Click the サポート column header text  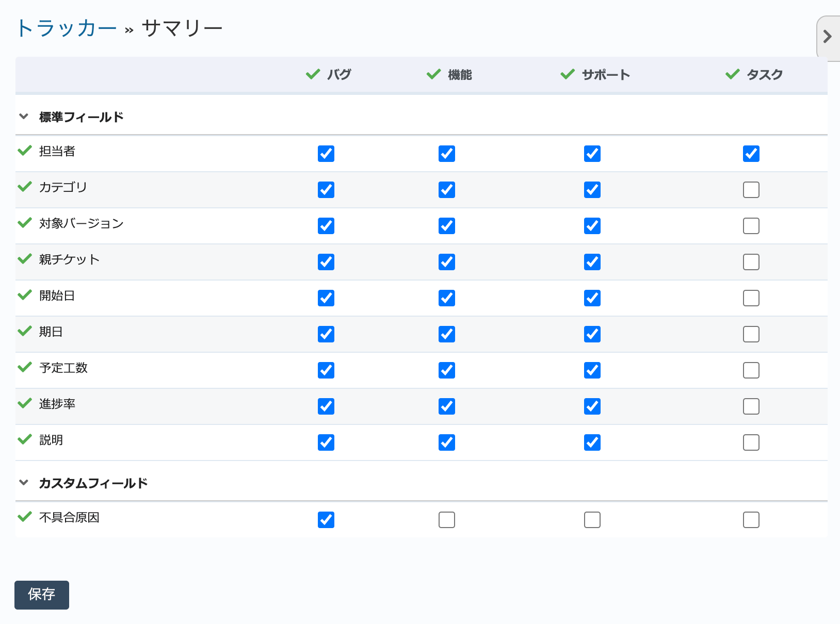pos(606,75)
